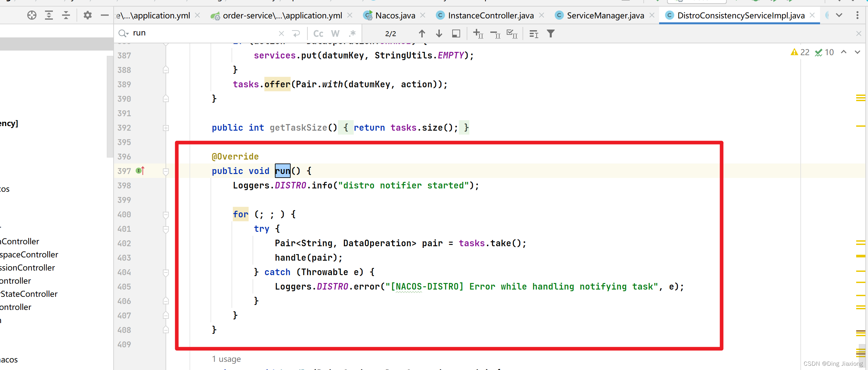The width and height of the screenshot is (868, 370).
Task: Open the hidden tabs dropdown chevron
Action: pos(839,15)
